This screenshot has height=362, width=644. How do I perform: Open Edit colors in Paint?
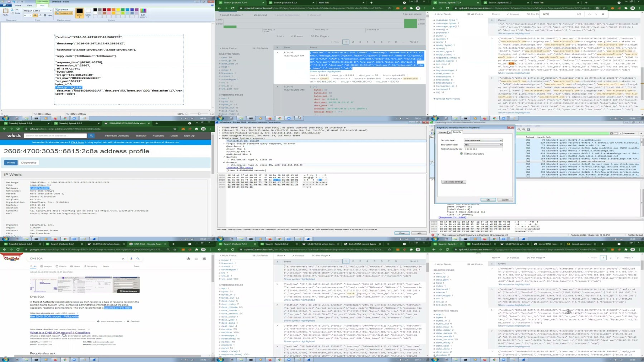[143, 13]
